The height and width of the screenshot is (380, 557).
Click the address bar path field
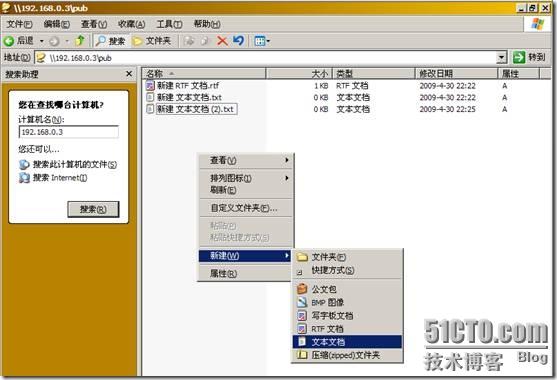(266, 58)
